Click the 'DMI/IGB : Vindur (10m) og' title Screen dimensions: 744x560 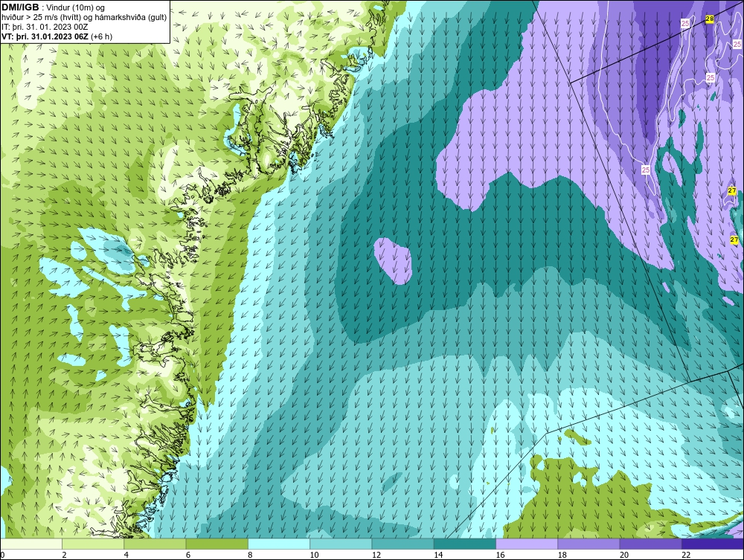[x=54, y=7]
